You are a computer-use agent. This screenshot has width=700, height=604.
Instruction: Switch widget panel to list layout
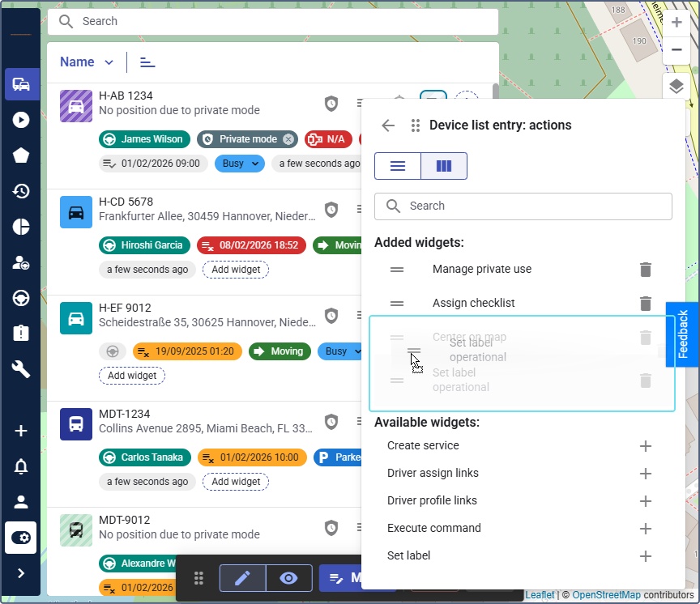tap(398, 166)
